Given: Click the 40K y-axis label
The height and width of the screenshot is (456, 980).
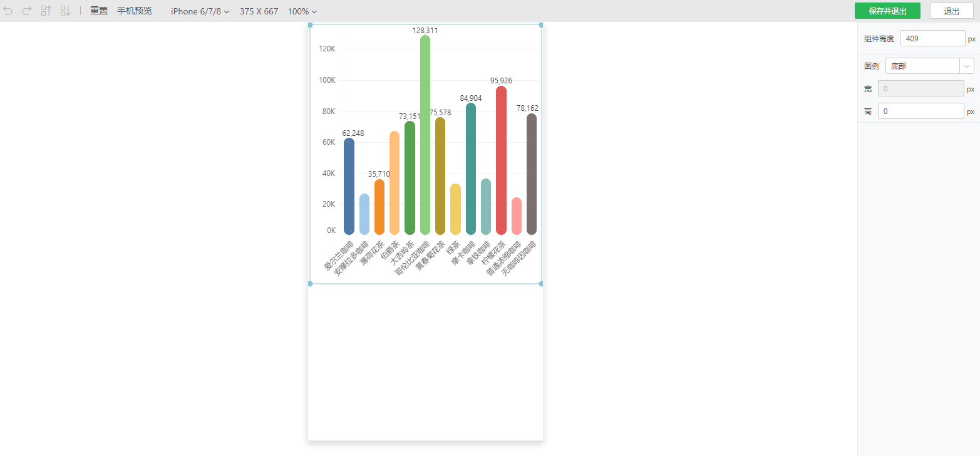Looking at the screenshot, I should [x=329, y=174].
